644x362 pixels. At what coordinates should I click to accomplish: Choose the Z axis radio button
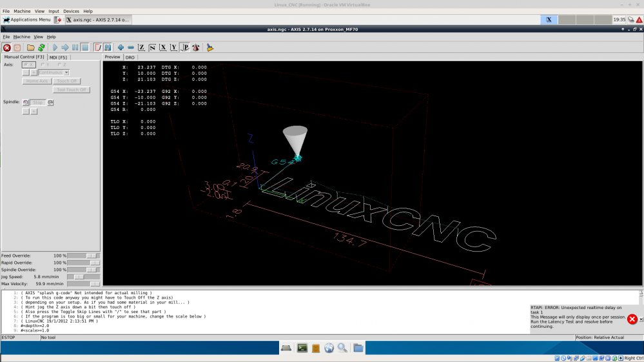point(59,65)
